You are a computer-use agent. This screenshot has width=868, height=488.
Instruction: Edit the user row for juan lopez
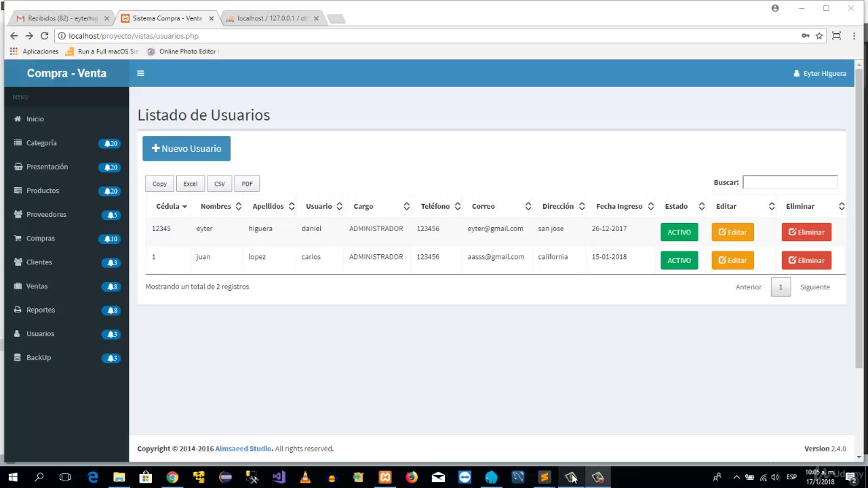tap(732, 260)
